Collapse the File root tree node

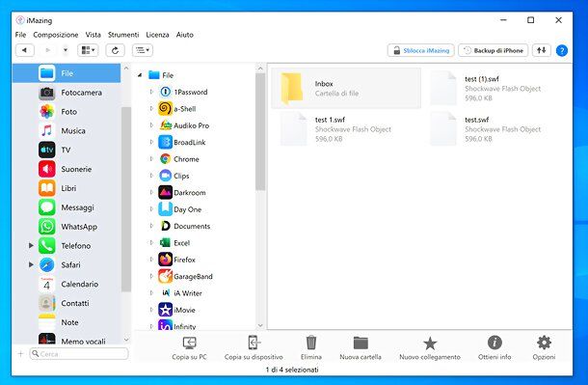tap(140, 75)
